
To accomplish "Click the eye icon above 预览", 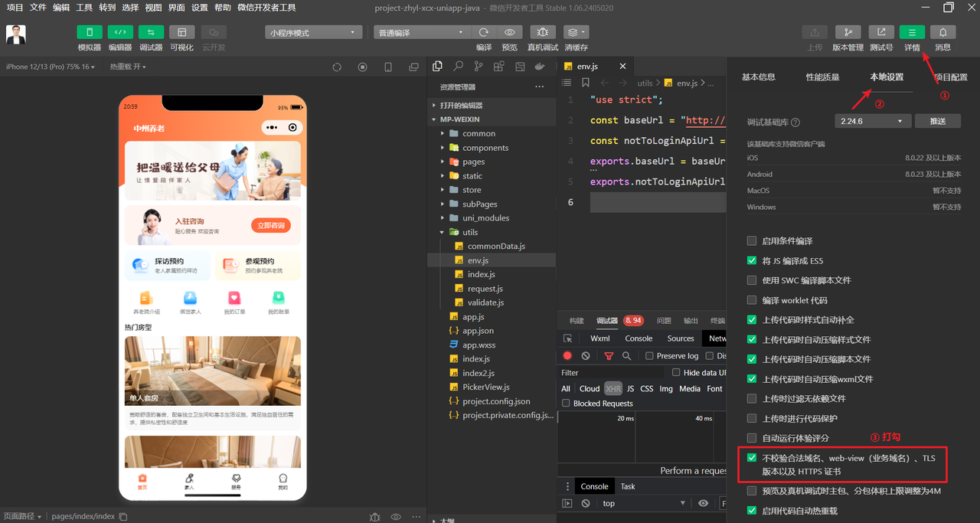I will (509, 32).
